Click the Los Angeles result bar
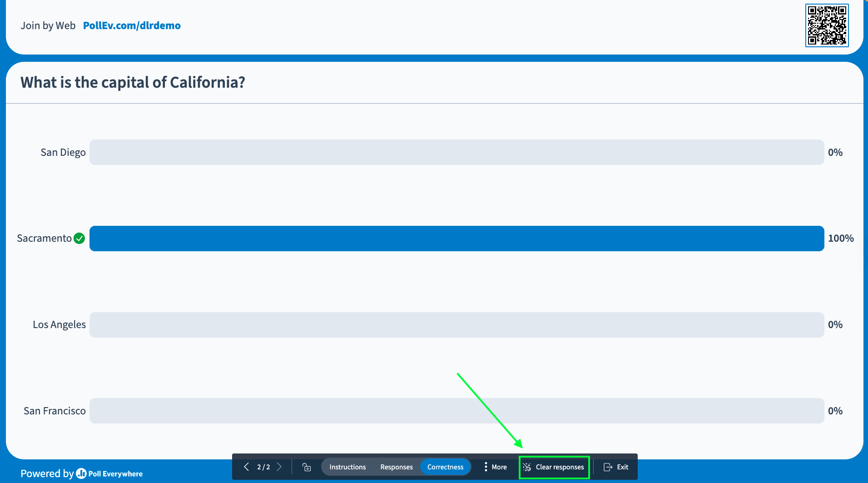Image resolution: width=868 pixels, height=483 pixels. pyautogui.click(x=456, y=325)
